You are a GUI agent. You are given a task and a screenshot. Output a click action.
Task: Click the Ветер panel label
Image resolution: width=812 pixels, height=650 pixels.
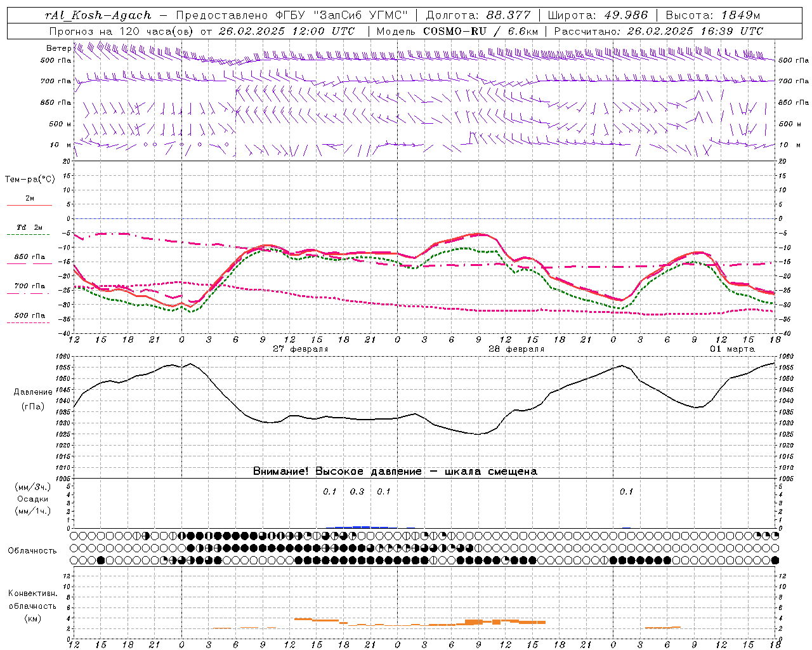(58, 48)
